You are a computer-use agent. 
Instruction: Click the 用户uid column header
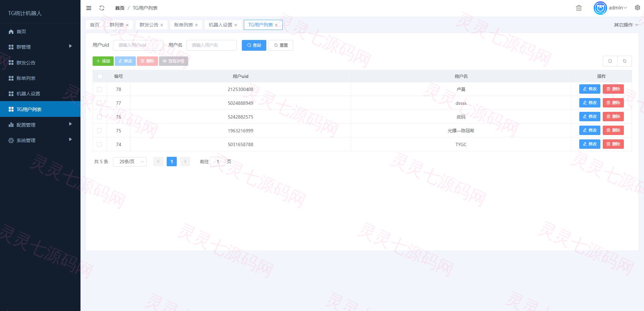coord(240,76)
